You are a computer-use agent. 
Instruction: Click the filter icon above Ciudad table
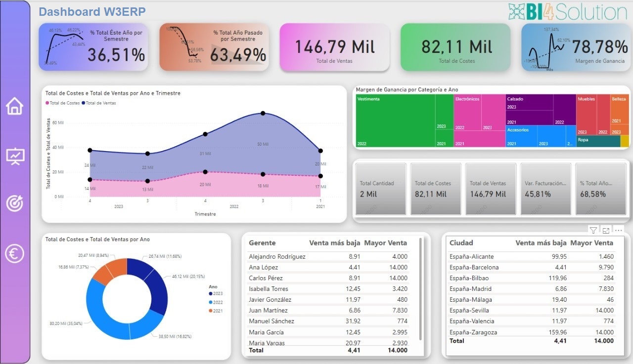point(593,230)
